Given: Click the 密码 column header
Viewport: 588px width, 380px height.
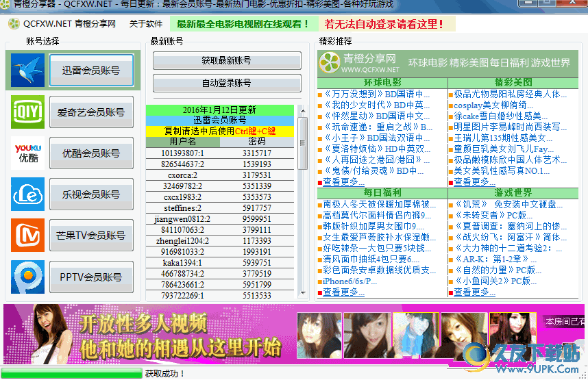Looking at the screenshot, I should click(x=257, y=141).
